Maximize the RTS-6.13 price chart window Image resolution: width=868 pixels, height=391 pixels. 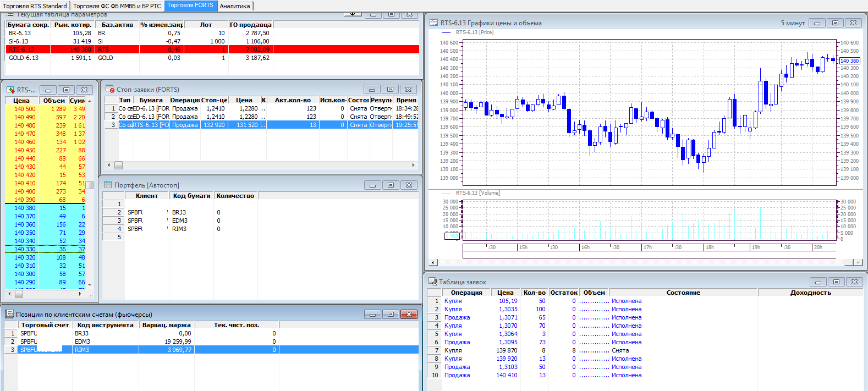click(x=835, y=23)
